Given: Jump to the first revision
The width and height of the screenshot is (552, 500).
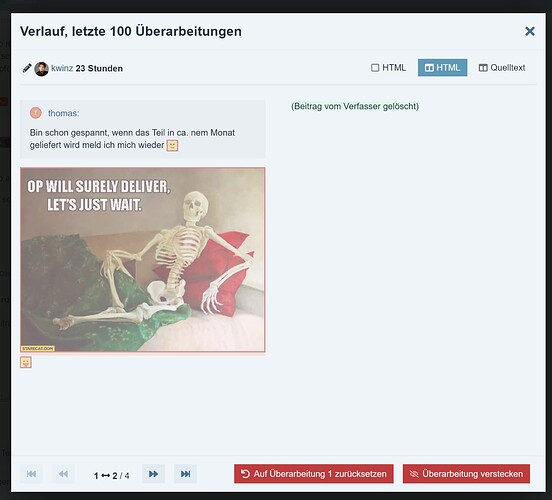Looking at the screenshot, I should pyautogui.click(x=31, y=474).
